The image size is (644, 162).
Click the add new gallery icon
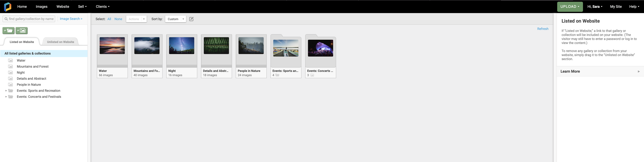click(x=22, y=30)
